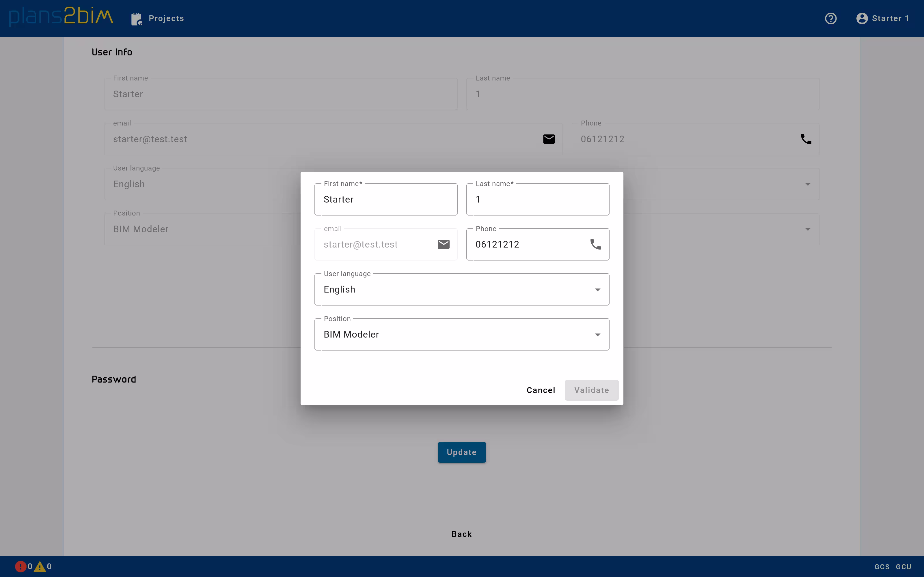Screen dimensions: 924x577
Task: Expand the Position dropdown showing BIM Modeler
Action: pos(597,334)
